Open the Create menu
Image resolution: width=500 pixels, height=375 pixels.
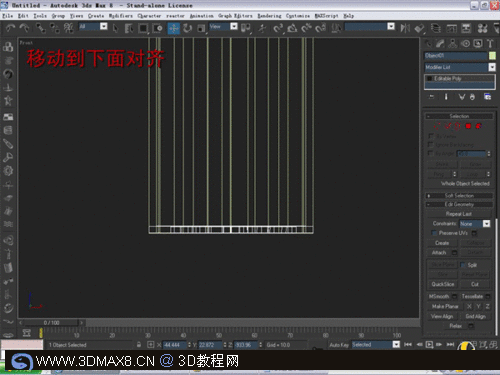click(96, 16)
